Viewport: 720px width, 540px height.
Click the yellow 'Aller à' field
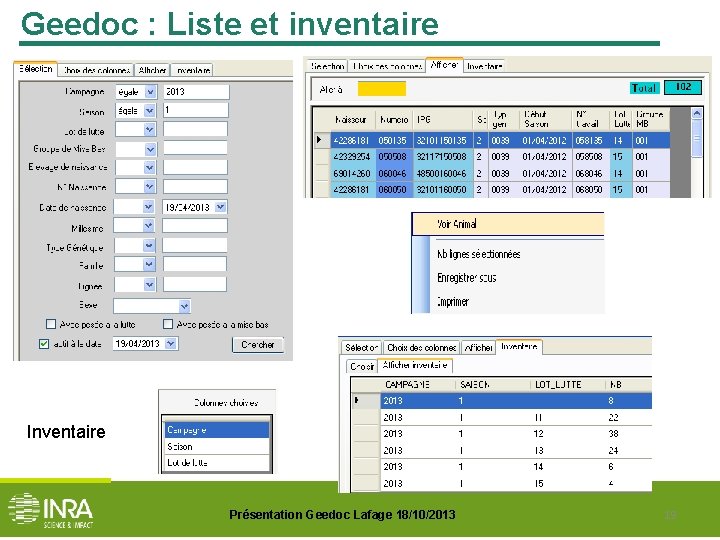coord(382,89)
